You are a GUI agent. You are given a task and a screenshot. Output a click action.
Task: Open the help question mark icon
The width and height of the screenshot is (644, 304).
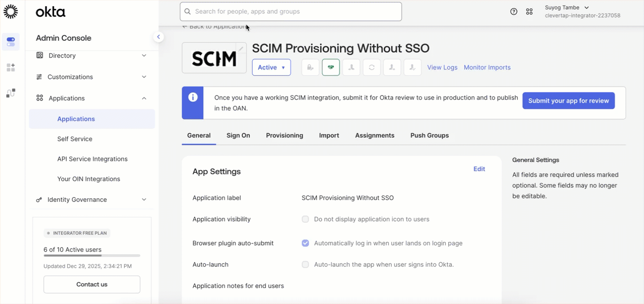514,12
